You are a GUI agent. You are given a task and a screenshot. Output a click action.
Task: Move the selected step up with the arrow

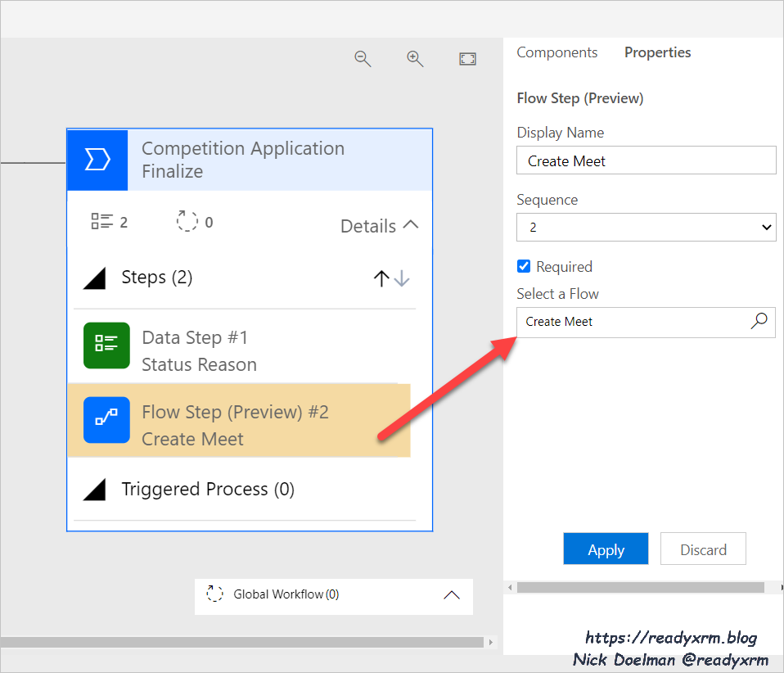[x=381, y=278]
